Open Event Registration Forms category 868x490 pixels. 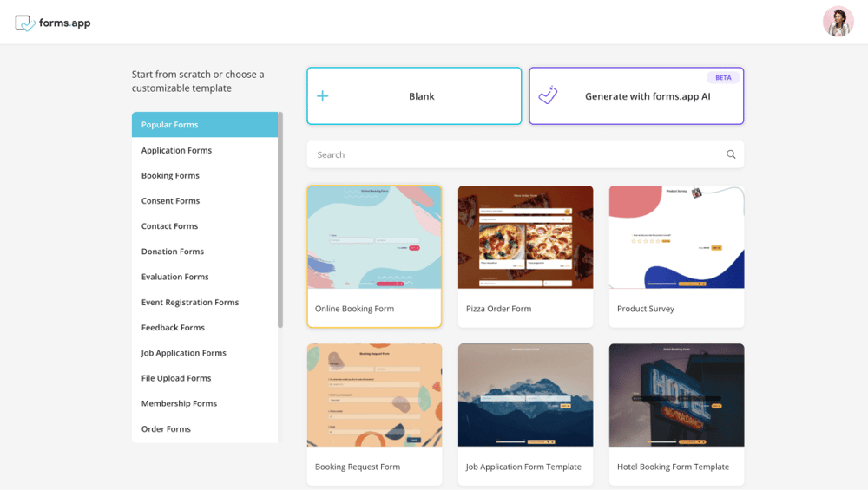click(190, 302)
